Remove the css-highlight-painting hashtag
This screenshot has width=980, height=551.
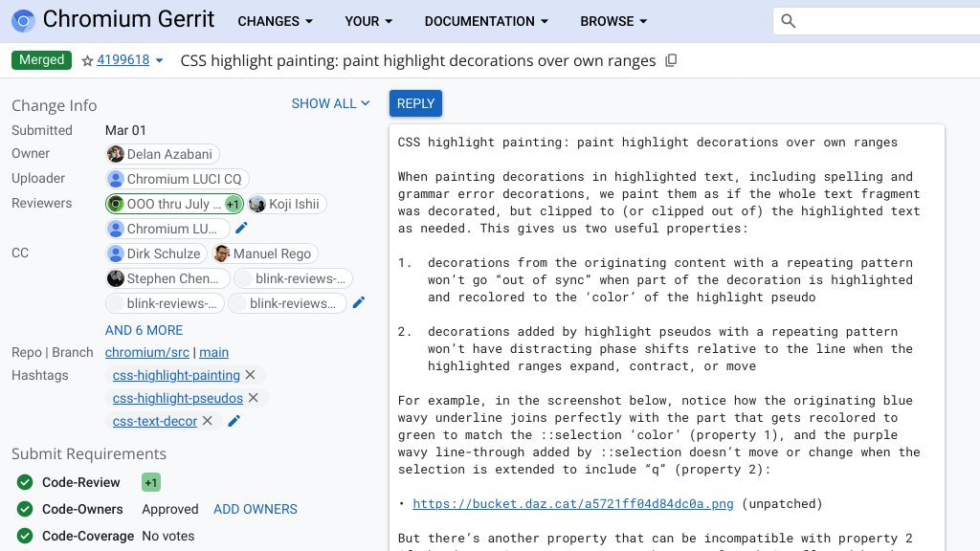(251, 375)
